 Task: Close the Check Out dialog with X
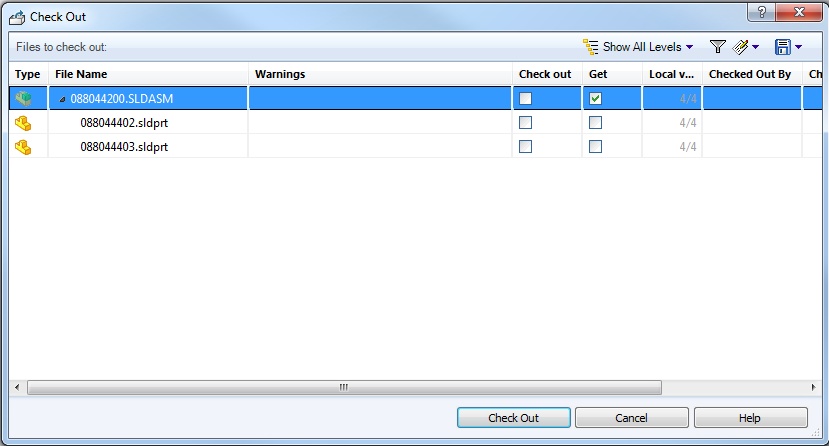tap(799, 12)
